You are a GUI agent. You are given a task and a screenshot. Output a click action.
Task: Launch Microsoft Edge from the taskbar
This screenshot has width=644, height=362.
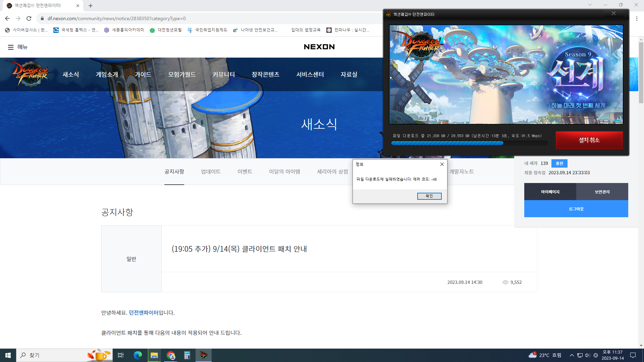(138, 355)
